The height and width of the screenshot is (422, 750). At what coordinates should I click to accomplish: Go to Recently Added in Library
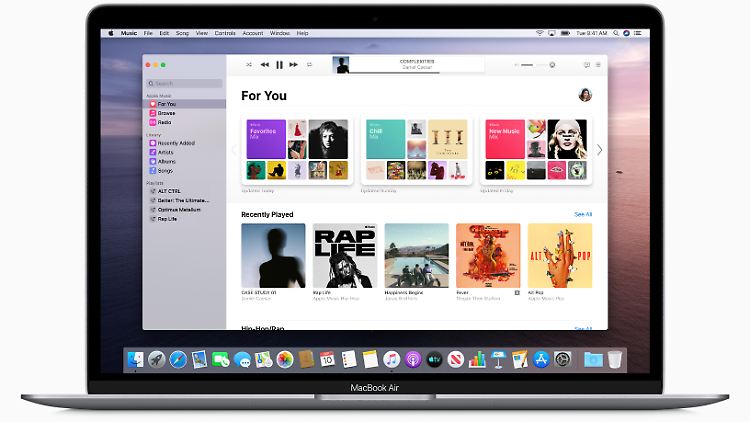(175, 143)
